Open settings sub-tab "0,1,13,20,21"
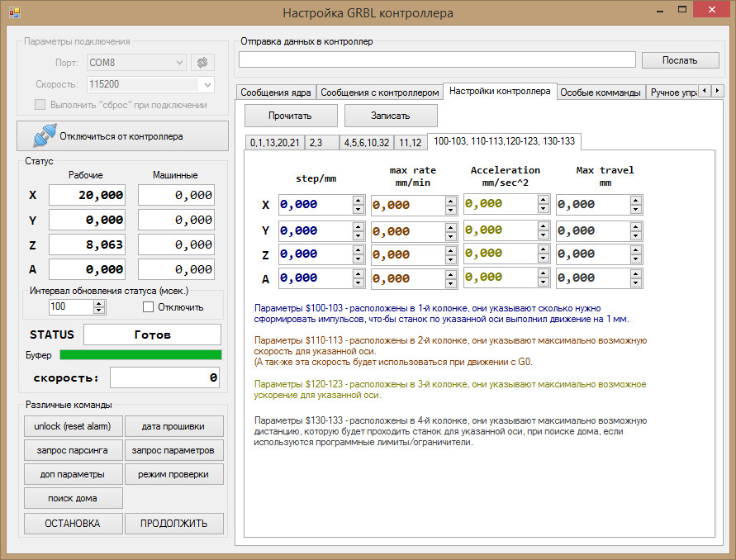Viewport: 736px width, 560px height. click(274, 143)
